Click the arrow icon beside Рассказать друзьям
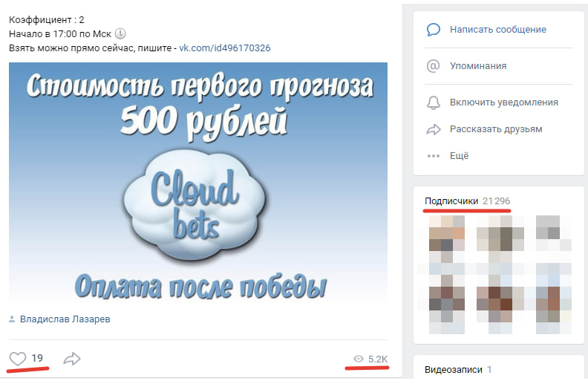The width and height of the screenshot is (588, 381). coord(434,129)
